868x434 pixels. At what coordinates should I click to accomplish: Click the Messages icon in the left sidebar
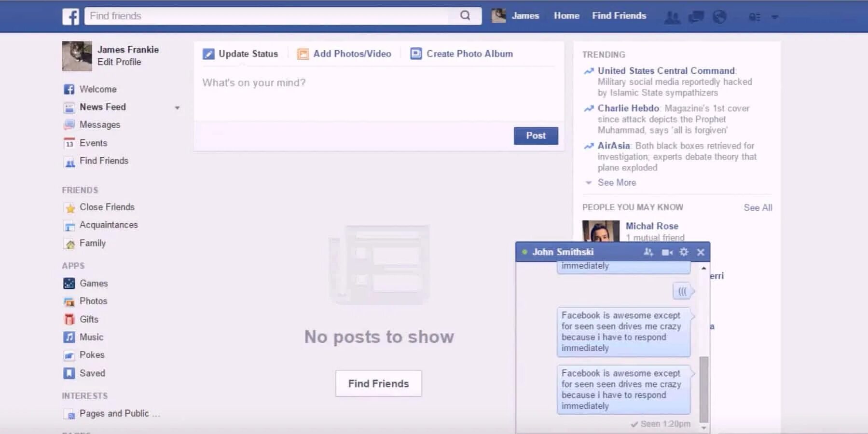(x=69, y=125)
